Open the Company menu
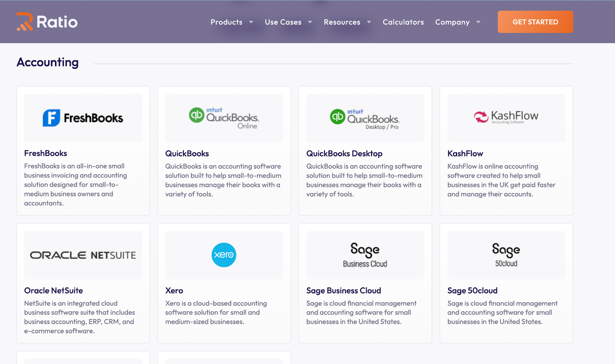Image resolution: width=615 pixels, height=364 pixels. coord(452,22)
